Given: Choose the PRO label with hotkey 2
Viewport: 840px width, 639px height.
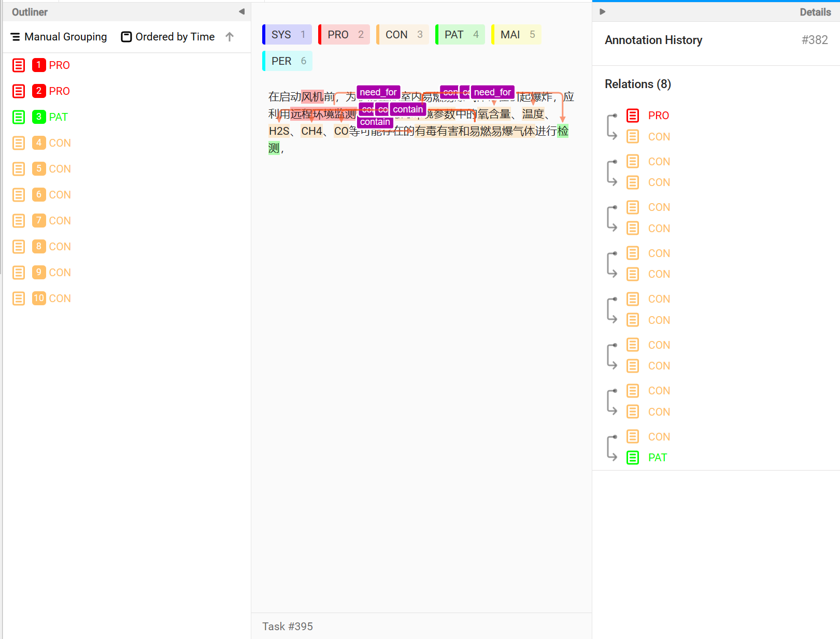Looking at the screenshot, I should tap(344, 35).
